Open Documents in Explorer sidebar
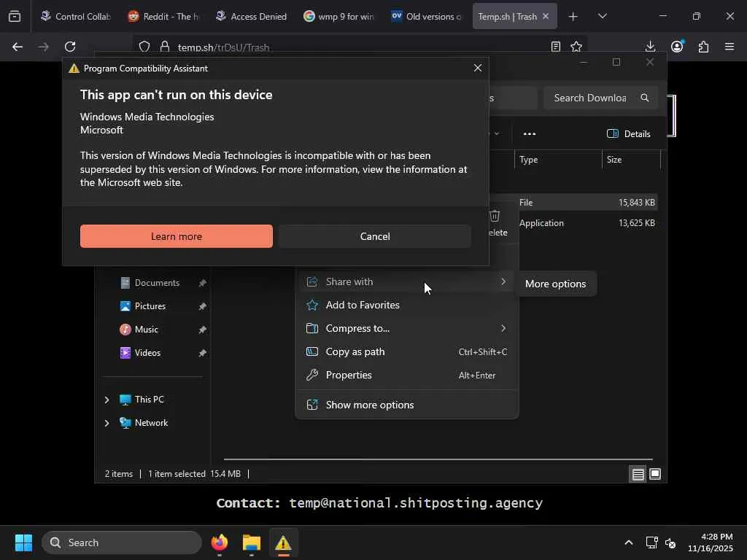The width and height of the screenshot is (747, 560). pos(158,283)
